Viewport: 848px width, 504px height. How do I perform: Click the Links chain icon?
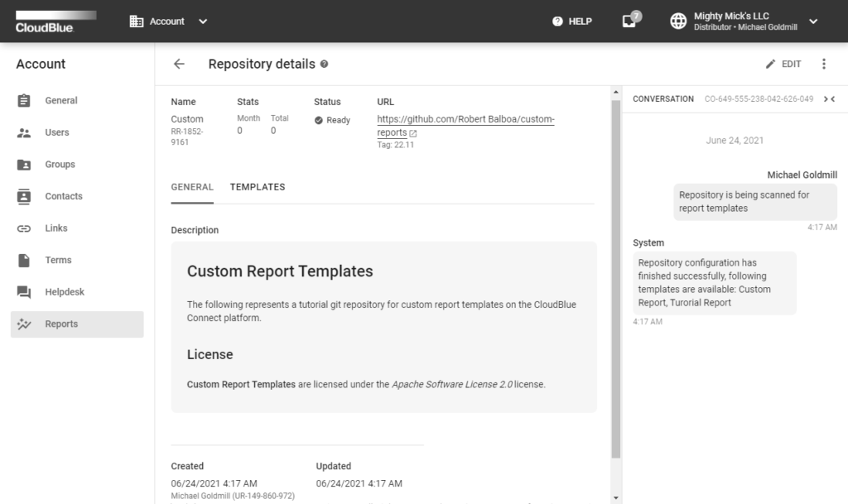26,228
